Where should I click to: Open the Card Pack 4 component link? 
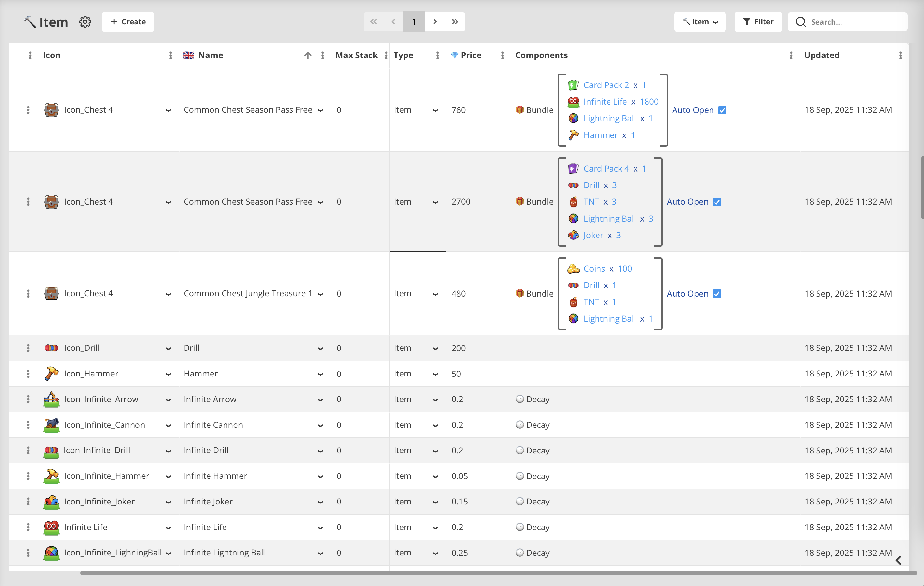click(x=606, y=169)
